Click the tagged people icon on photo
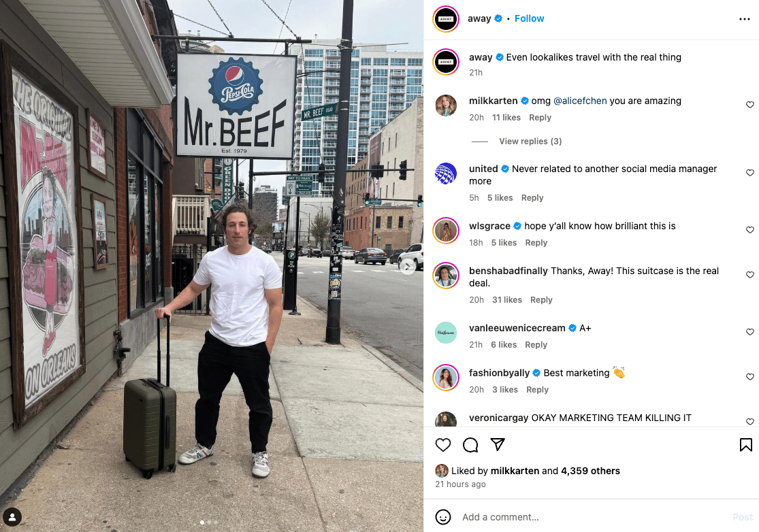The height and width of the screenshot is (532, 759). point(12,517)
